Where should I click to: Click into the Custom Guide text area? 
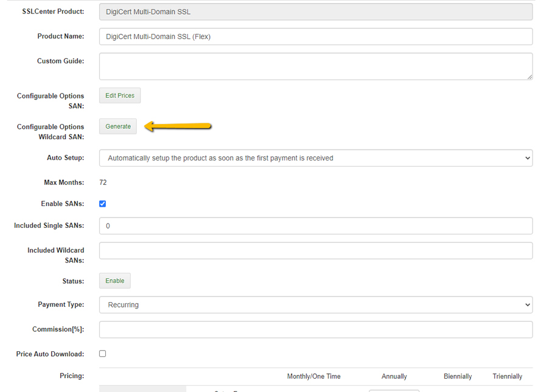(x=315, y=67)
